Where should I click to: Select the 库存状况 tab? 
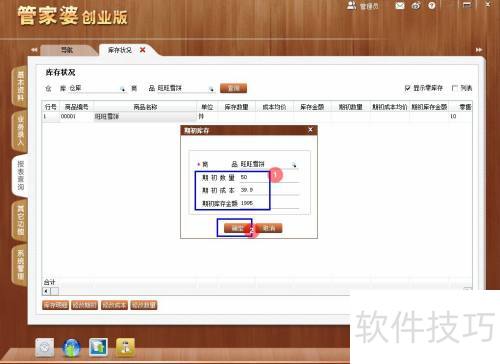click(120, 50)
